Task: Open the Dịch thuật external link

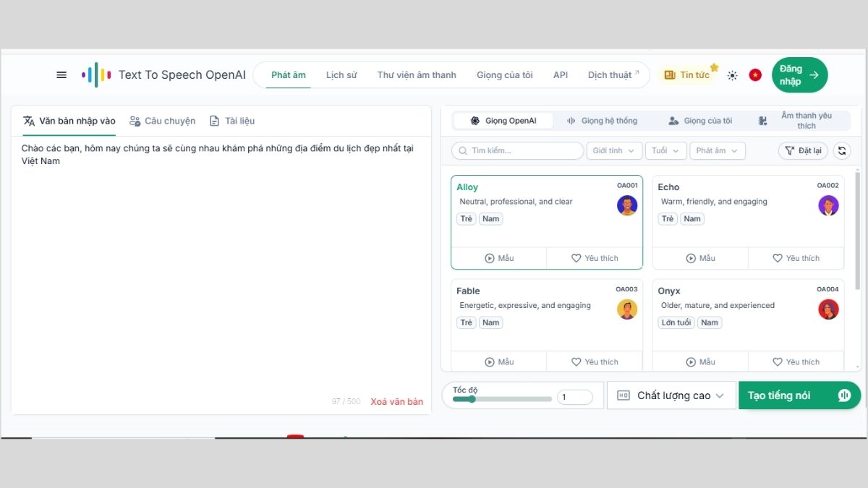Action: click(x=613, y=75)
